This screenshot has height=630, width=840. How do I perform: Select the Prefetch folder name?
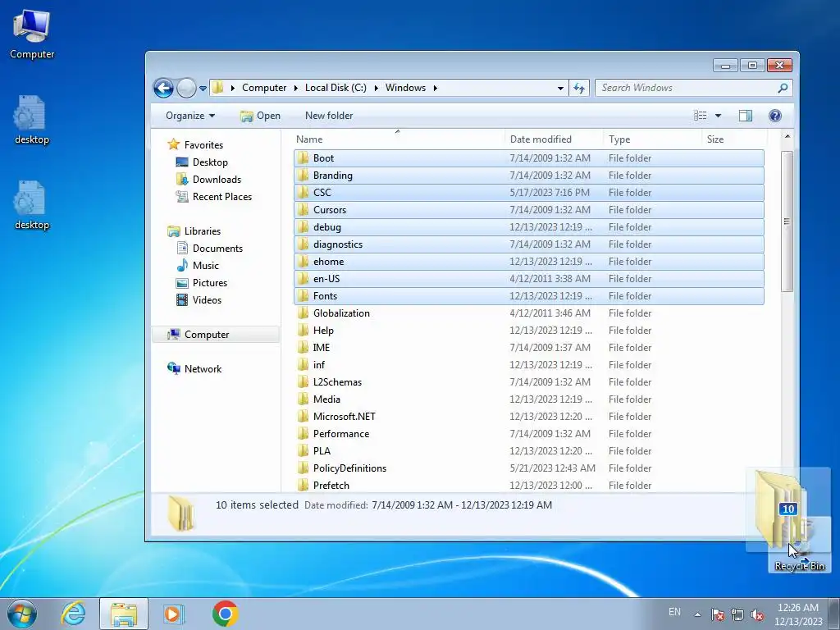pos(331,486)
